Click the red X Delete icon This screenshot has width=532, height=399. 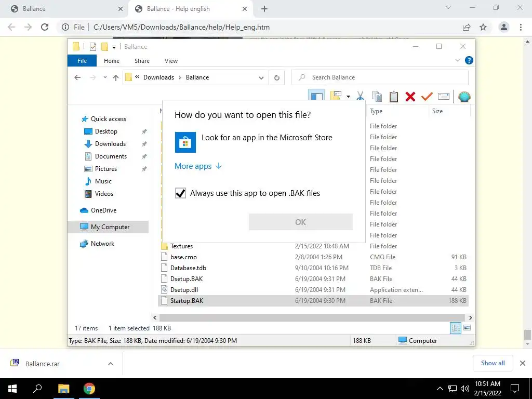(x=410, y=97)
